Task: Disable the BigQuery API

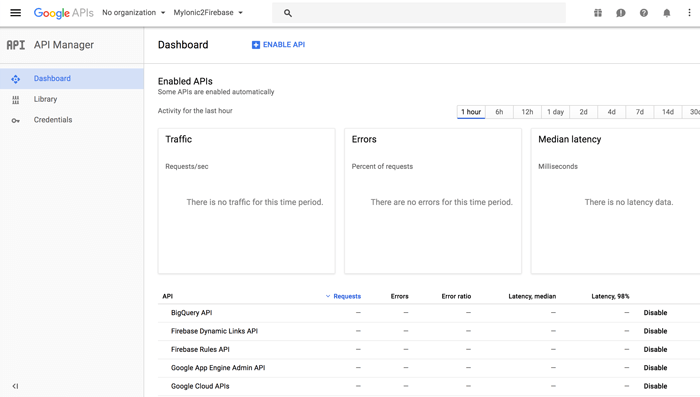Action: coord(655,313)
